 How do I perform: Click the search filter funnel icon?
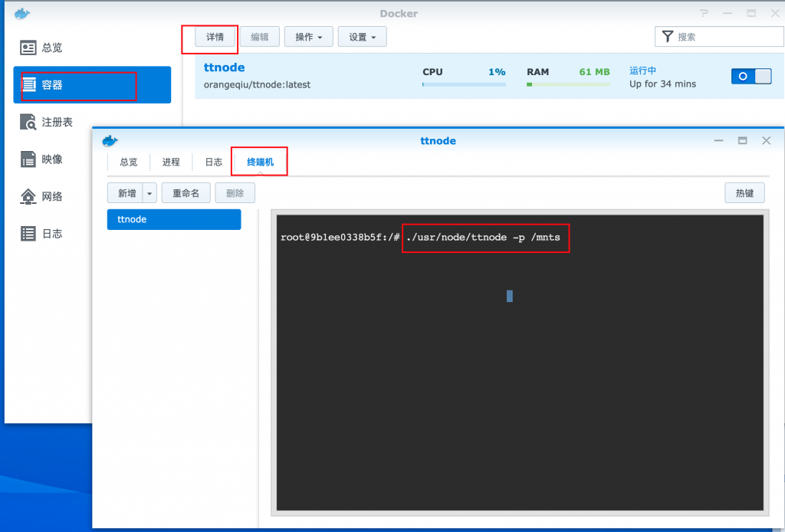(x=668, y=37)
